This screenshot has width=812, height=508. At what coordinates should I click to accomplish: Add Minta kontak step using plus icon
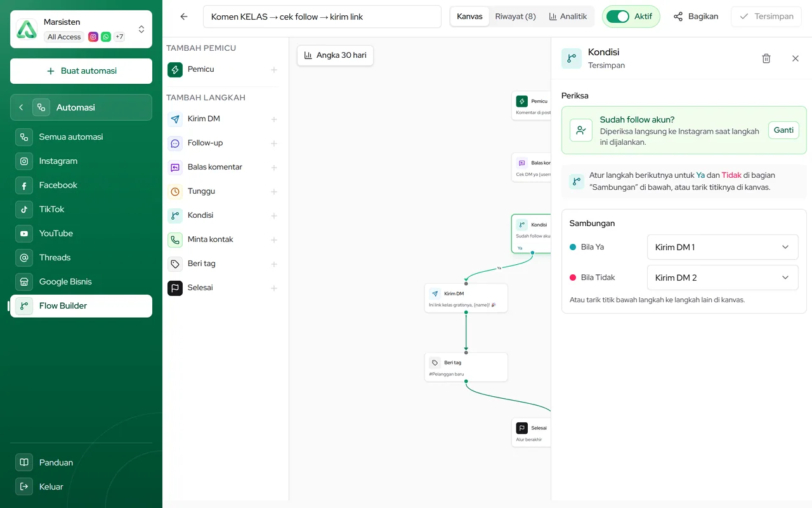pos(274,240)
